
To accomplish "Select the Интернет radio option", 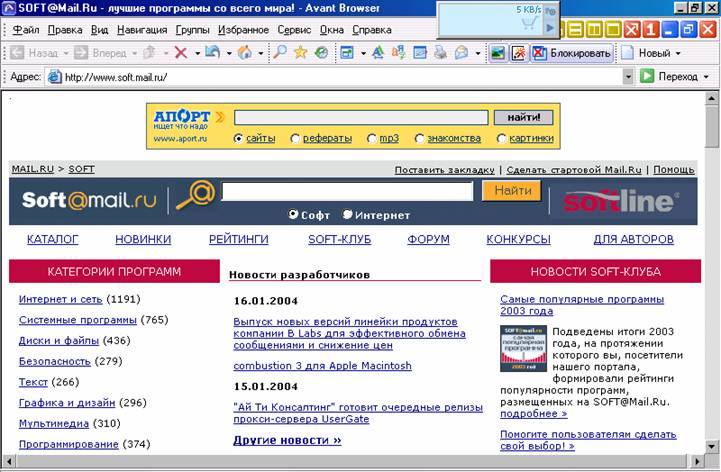I will tap(347, 214).
